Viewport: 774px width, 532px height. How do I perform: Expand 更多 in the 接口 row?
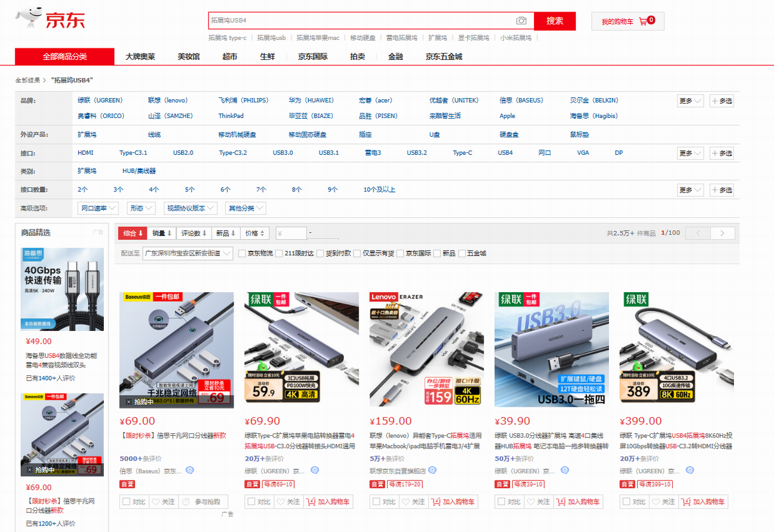tap(690, 153)
